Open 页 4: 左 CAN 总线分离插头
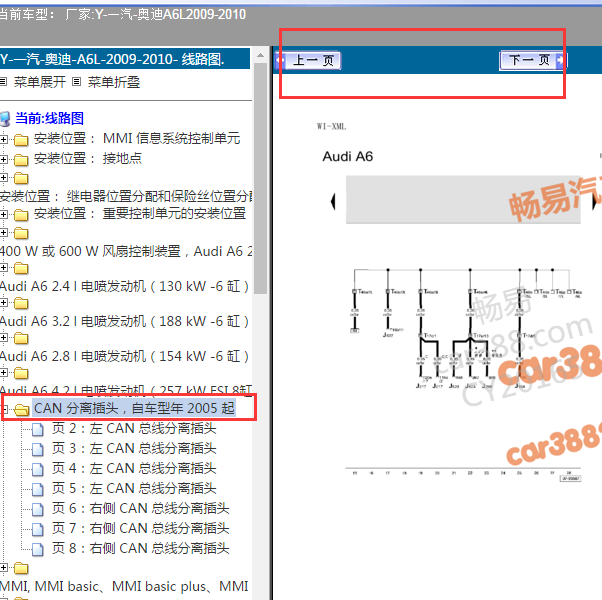The width and height of the screenshot is (602, 600). click(134, 468)
